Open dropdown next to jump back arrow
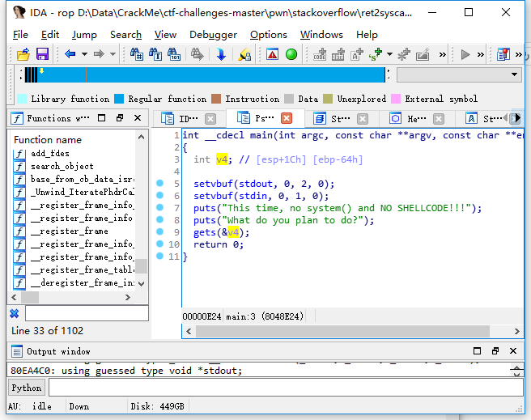 click(83, 54)
